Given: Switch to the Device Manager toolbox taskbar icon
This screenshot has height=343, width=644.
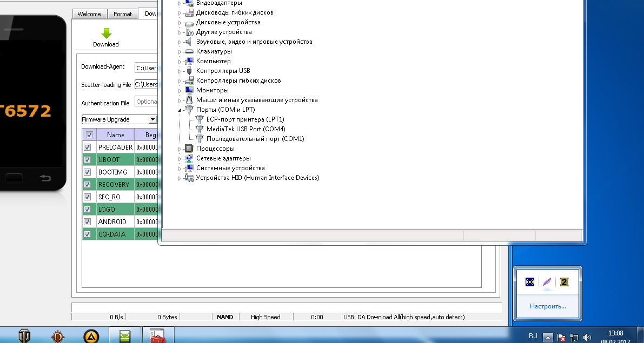Looking at the screenshot, I should pos(158,335).
